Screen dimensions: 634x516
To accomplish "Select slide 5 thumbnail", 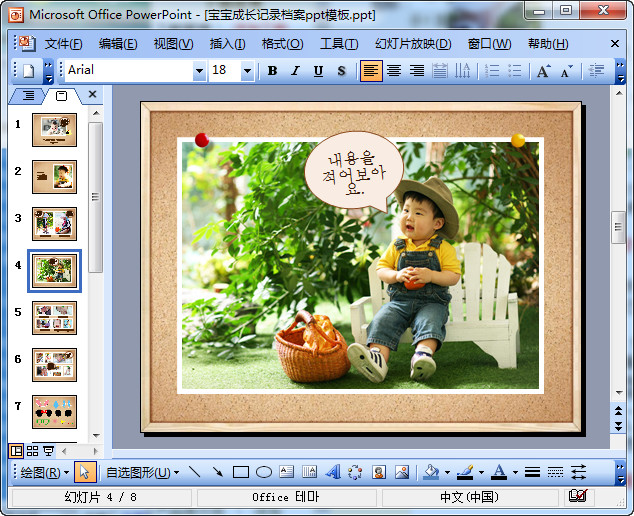I will [x=54, y=318].
